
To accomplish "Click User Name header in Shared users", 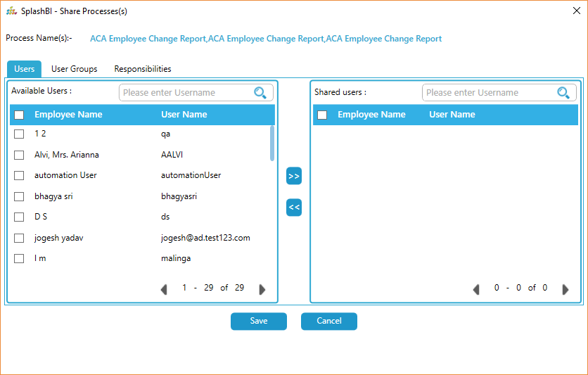I will click(452, 115).
